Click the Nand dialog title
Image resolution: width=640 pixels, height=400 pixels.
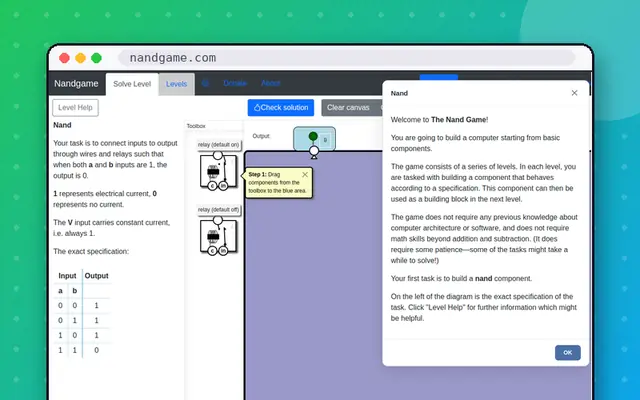click(399, 93)
